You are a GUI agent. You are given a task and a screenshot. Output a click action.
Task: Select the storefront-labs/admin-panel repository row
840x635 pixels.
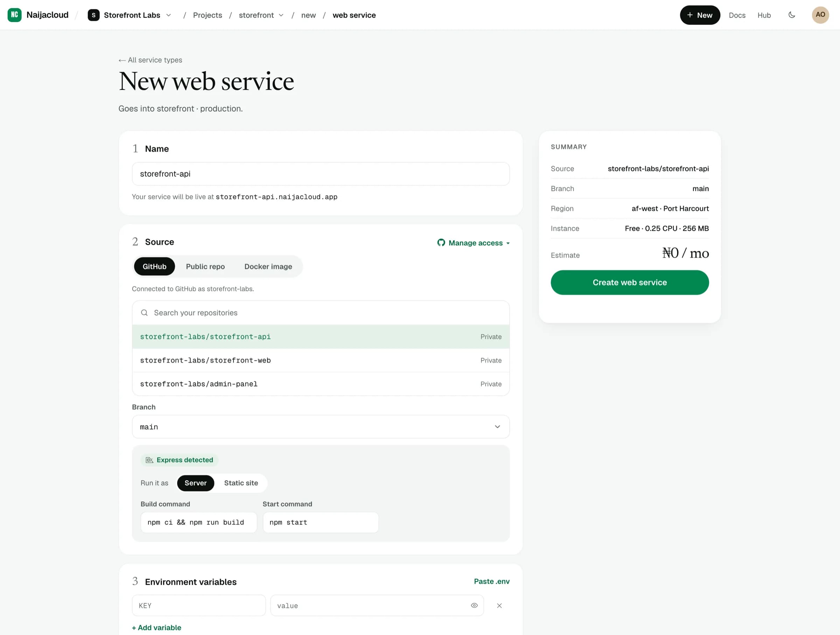321,384
